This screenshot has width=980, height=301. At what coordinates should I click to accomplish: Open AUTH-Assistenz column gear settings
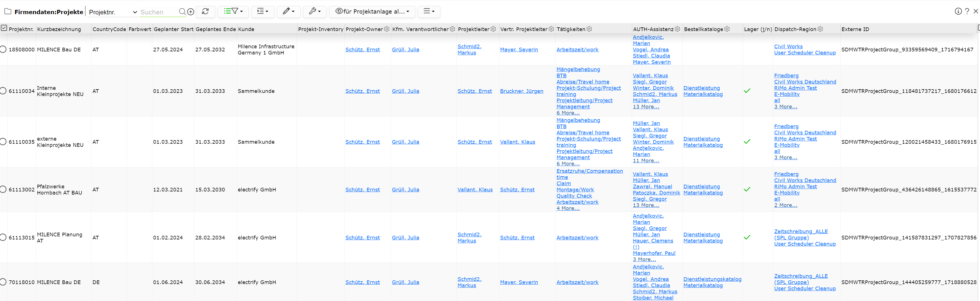677,29
